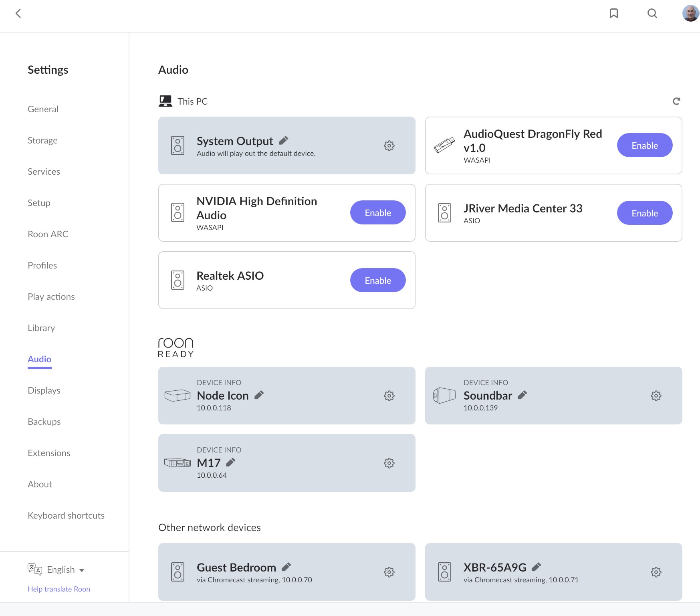Open Services settings
The image size is (700, 616).
44,172
